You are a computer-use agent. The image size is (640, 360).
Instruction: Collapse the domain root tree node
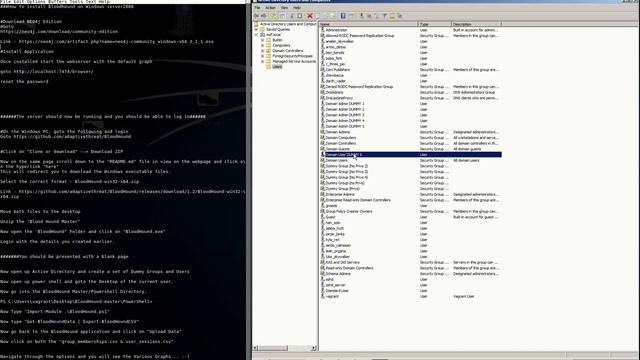pyautogui.click(x=256, y=35)
